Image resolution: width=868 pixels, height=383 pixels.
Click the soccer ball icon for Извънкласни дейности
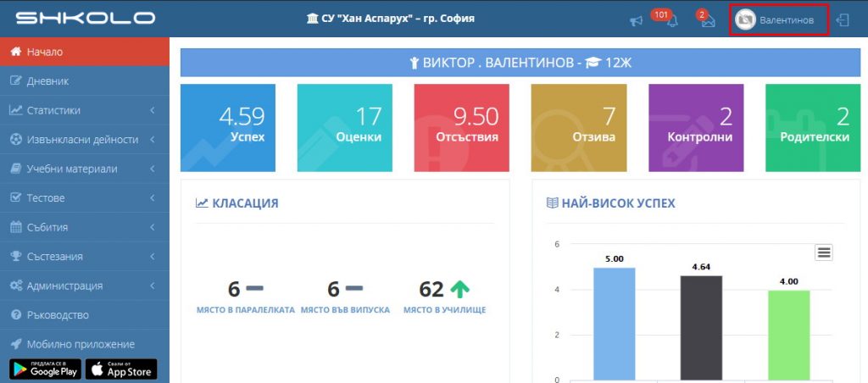pyautogui.click(x=16, y=140)
